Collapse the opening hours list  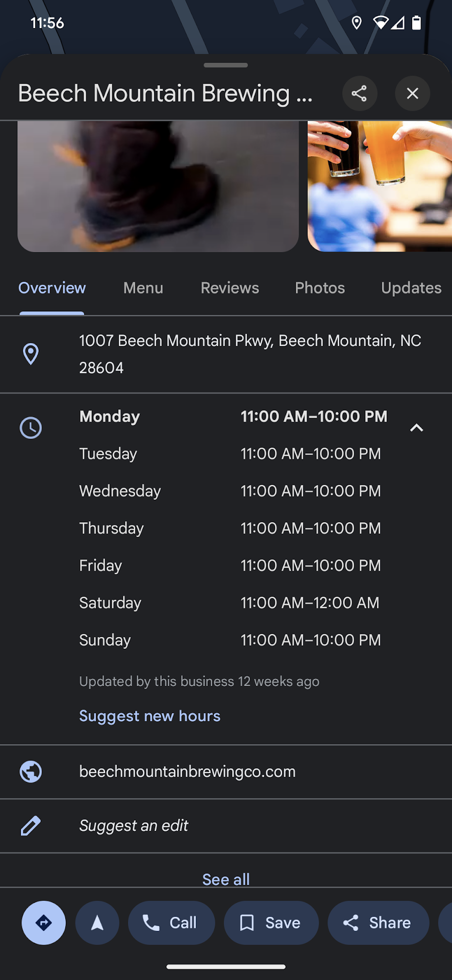coord(416,428)
